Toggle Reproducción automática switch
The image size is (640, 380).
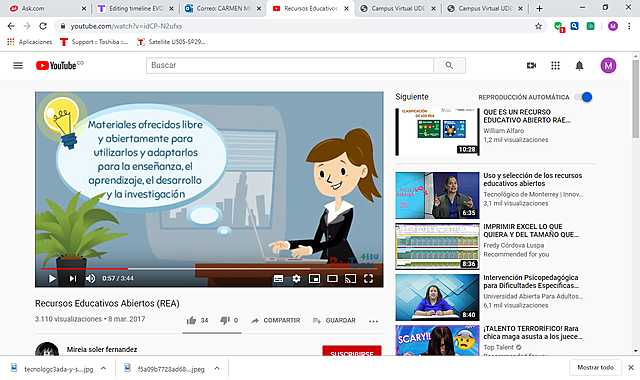583,97
